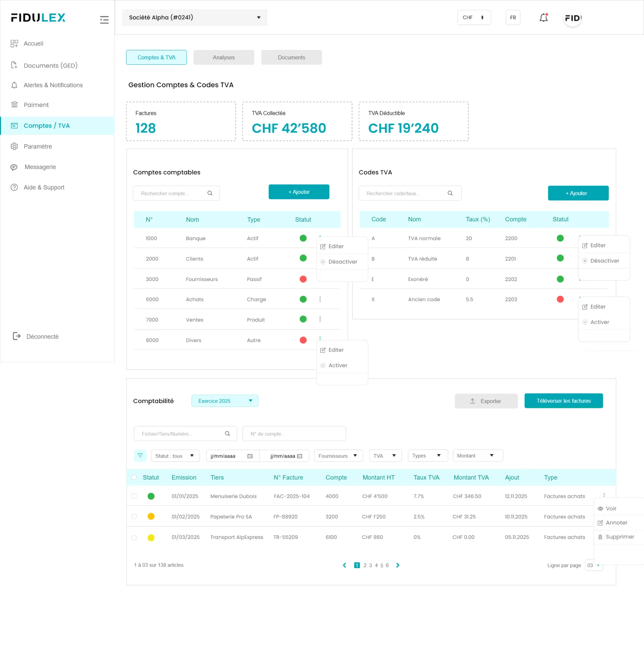The height and width of the screenshot is (662, 644).
Task: Go to next page with right chevron
Action: coord(398,565)
